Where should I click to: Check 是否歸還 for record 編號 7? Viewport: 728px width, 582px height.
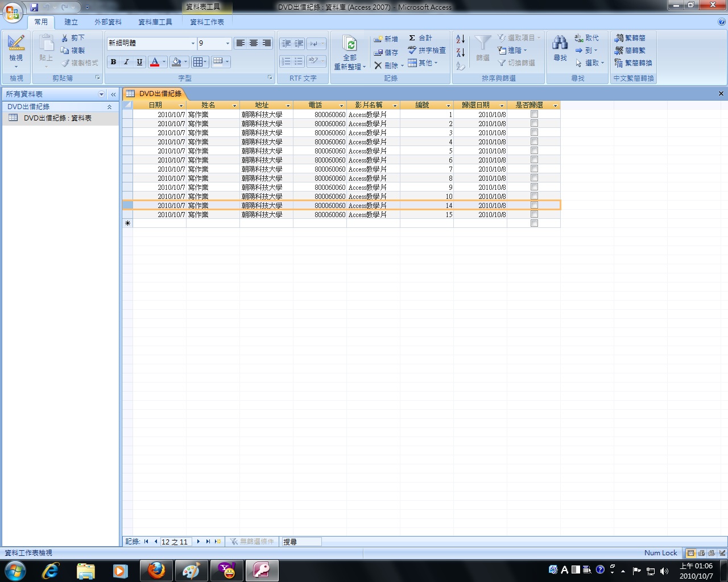534,169
